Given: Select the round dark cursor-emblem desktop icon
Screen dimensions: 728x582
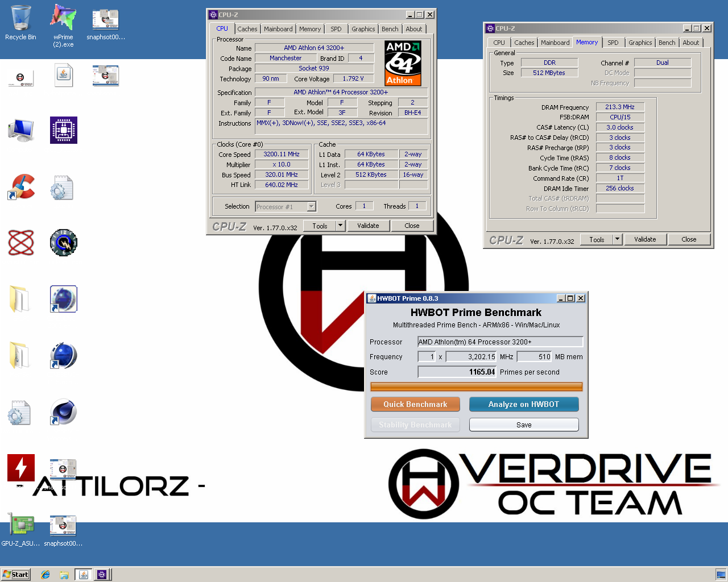Looking at the screenshot, I should [64, 243].
